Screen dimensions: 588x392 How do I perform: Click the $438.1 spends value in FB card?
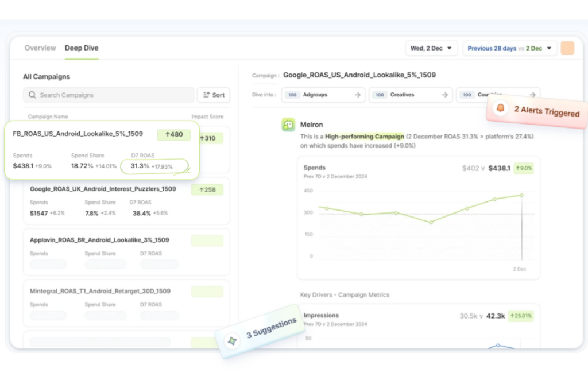coord(23,166)
